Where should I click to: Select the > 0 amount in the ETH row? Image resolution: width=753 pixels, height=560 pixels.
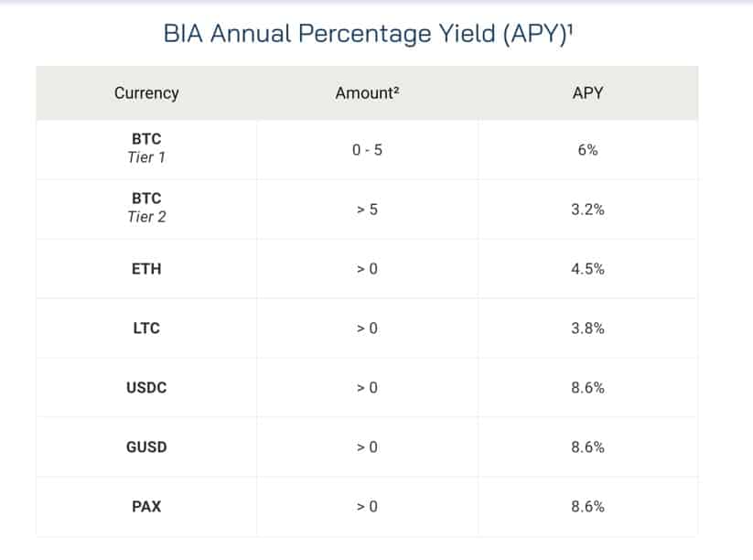pos(367,269)
